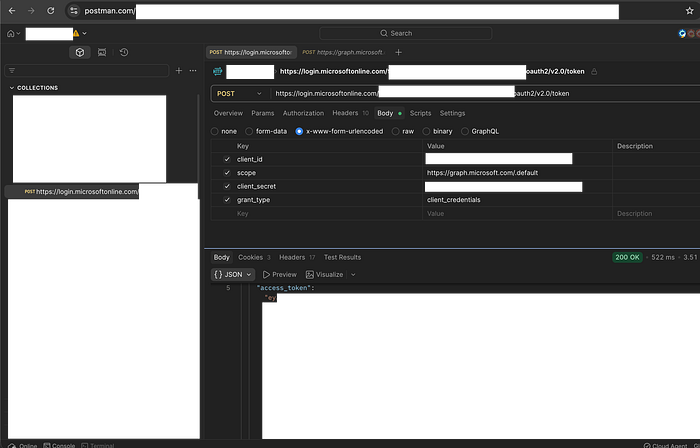Screen dimensions: 700x448
Task: Create new item with sidebar plus icon
Action: point(179,71)
